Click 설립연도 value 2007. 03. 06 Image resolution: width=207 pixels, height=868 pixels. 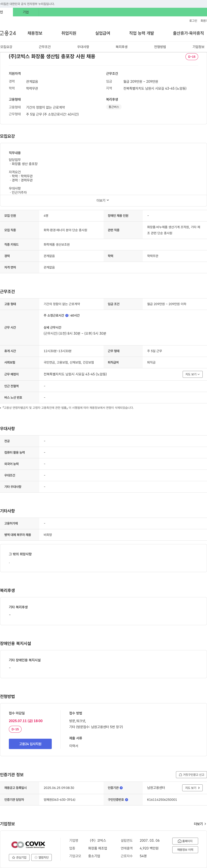click(150, 840)
